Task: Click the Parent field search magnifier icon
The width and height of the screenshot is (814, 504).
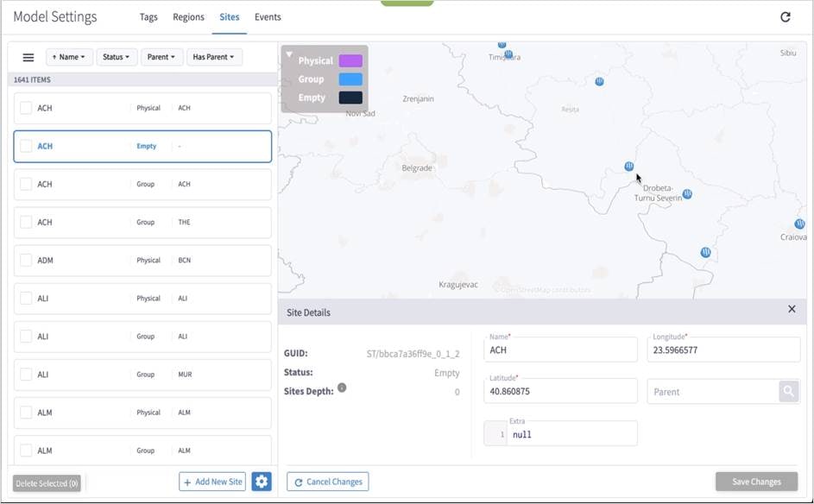Action: 790,391
